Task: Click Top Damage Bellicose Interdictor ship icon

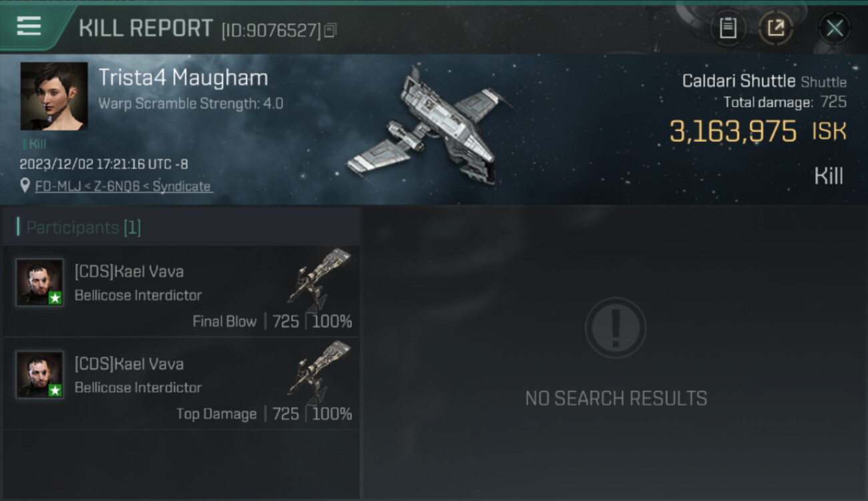Action: [x=320, y=372]
